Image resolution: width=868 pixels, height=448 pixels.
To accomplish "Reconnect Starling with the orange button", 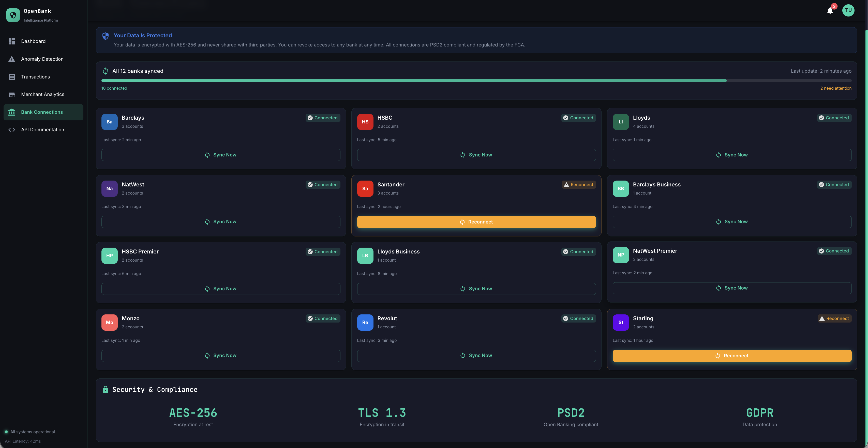I will pyautogui.click(x=732, y=356).
